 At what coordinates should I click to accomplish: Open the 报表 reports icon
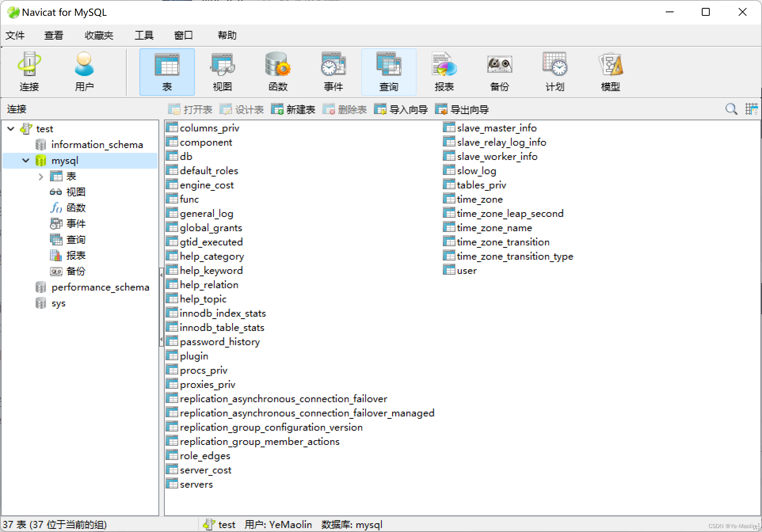tap(444, 71)
